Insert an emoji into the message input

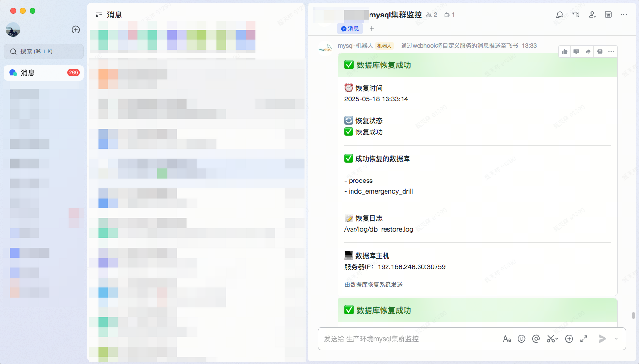tap(521, 338)
